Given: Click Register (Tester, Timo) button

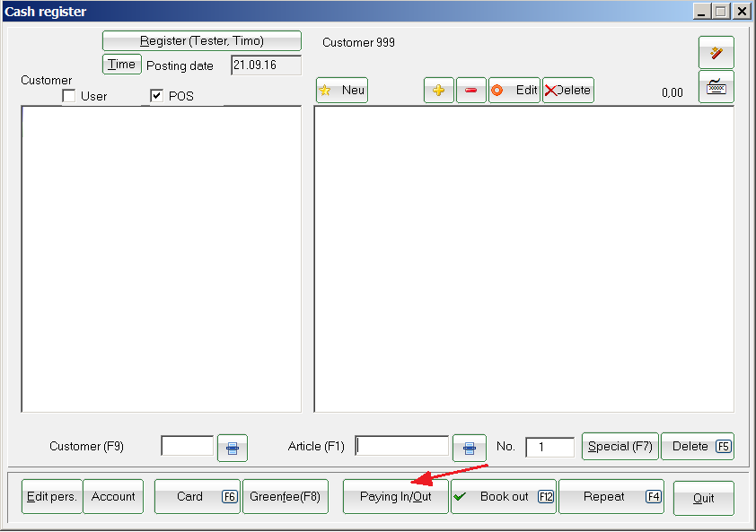Looking at the screenshot, I should (201, 41).
